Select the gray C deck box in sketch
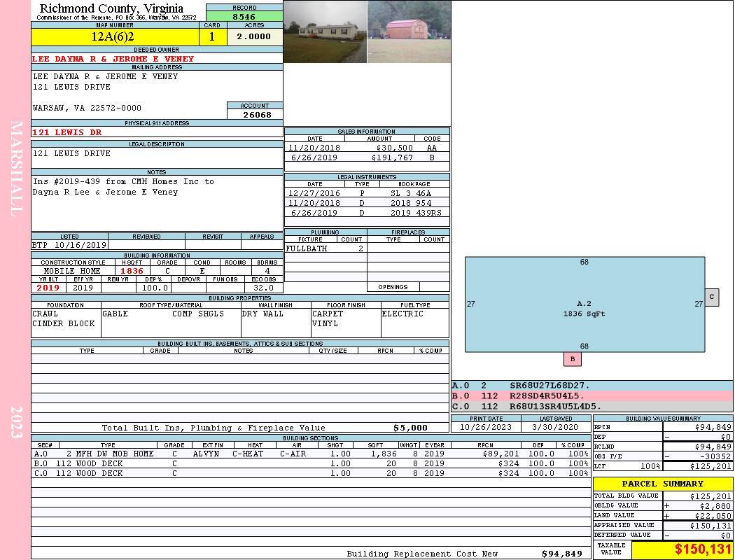Viewport: 735px width, 560px height. coord(711,297)
